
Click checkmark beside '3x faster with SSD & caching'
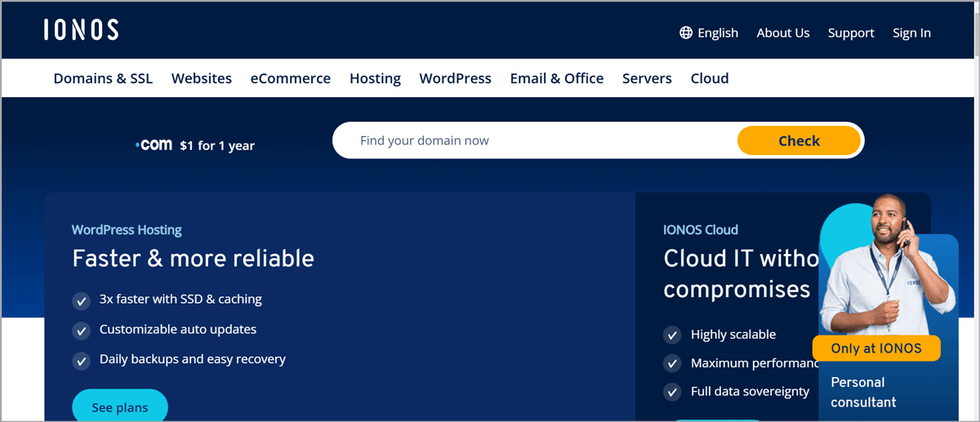click(81, 300)
